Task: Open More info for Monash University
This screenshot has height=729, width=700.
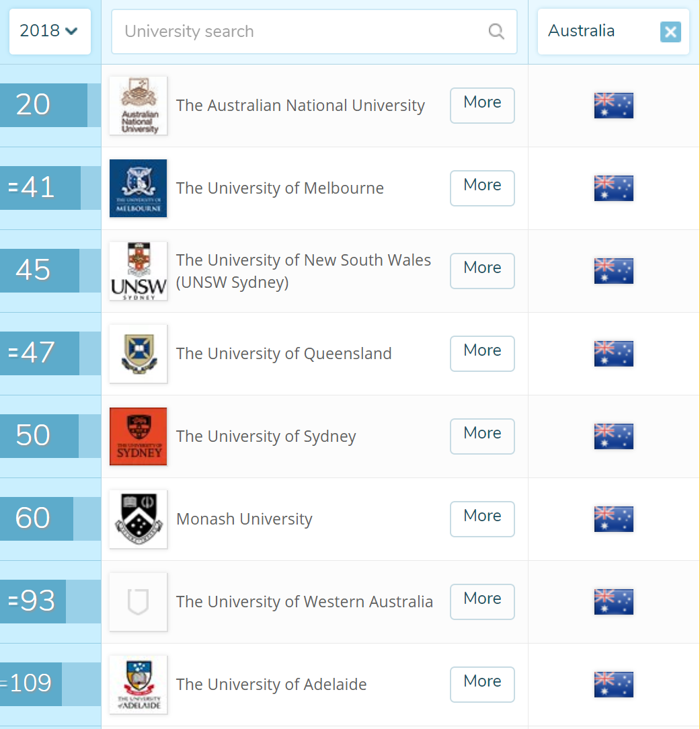Action: 482,519
